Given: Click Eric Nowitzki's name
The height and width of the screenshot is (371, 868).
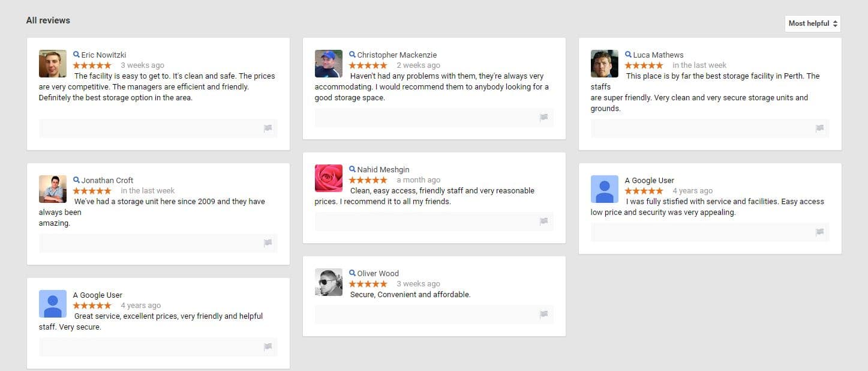Looking at the screenshot, I should 104,54.
